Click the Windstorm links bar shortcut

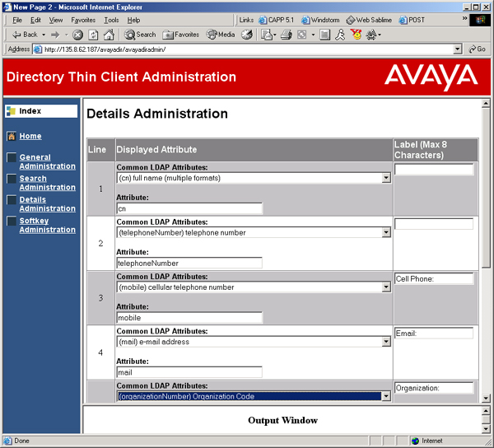pos(320,20)
